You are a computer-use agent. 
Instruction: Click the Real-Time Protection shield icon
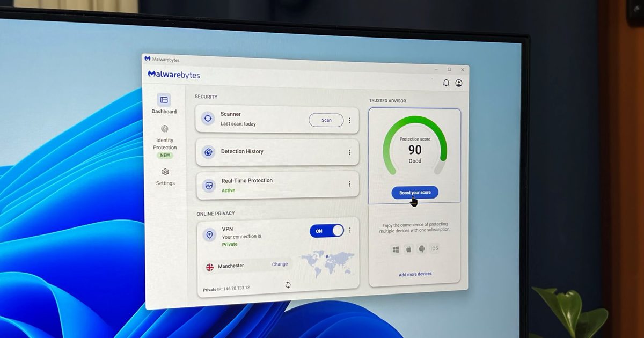209,186
